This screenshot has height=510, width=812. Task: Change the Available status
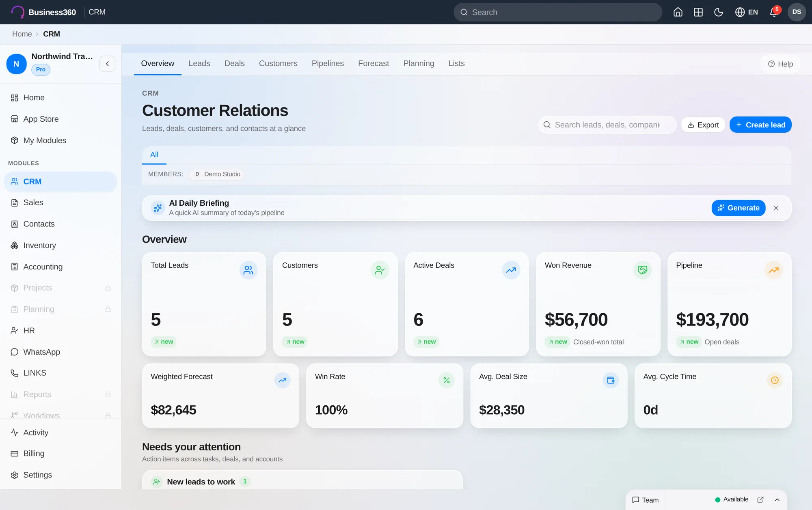pyautogui.click(x=732, y=499)
